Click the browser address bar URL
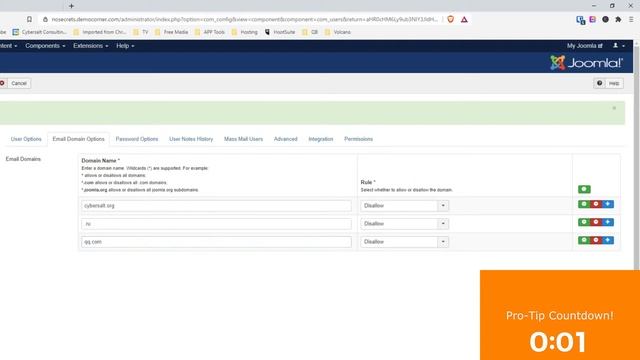The width and height of the screenshot is (640, 360). [245, 19]
